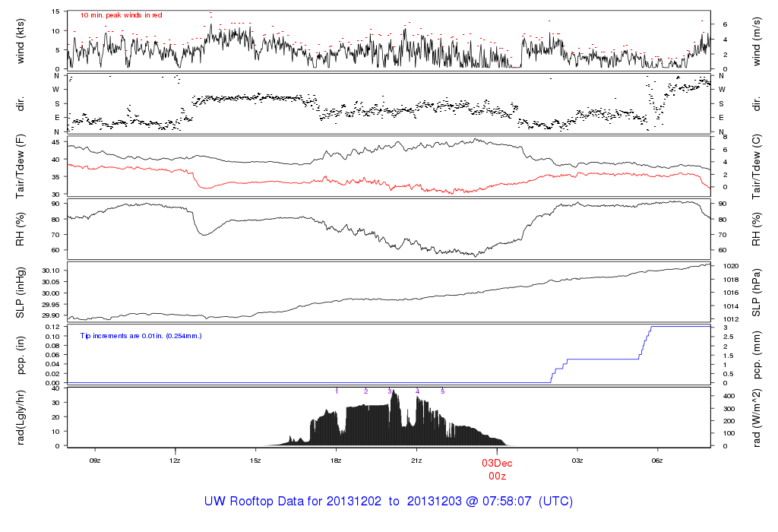778x532 pixels.
Task: Select the '29.90' SLP inHg tick value
Action: (51, 315)
